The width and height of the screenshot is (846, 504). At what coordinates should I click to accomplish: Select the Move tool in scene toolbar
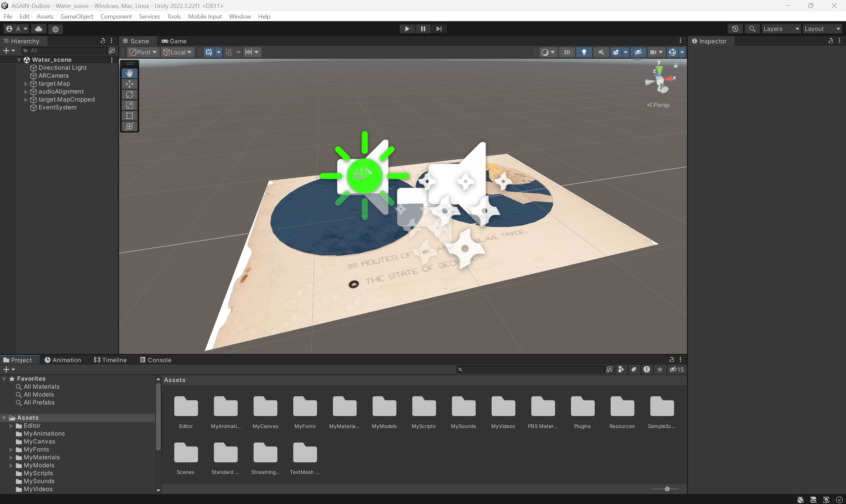click(130, 84)
